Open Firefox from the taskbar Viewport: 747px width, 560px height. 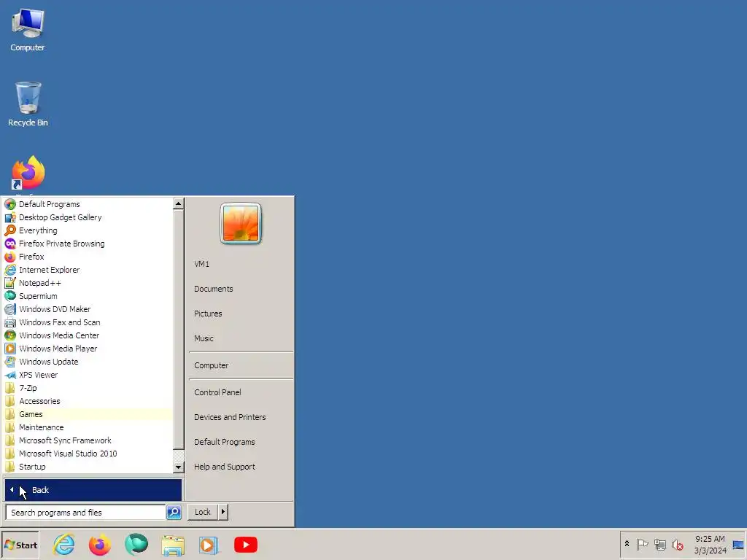[x=99, y=545]
